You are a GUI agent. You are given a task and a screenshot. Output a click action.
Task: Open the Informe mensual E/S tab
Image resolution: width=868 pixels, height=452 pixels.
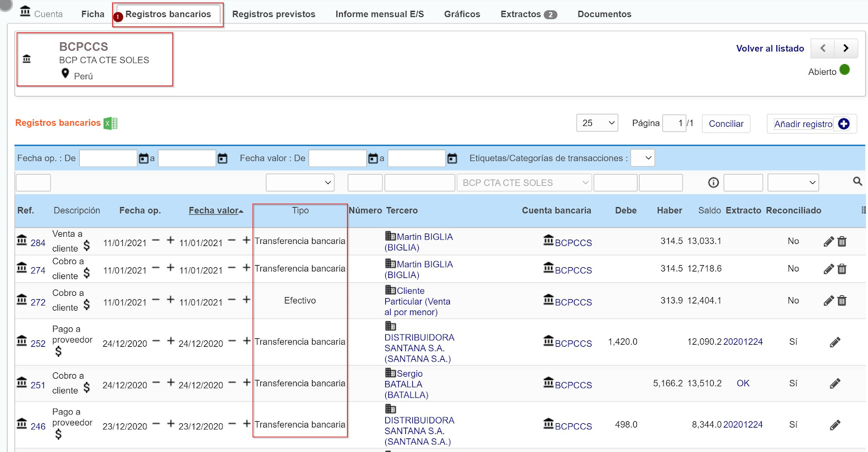380,14
